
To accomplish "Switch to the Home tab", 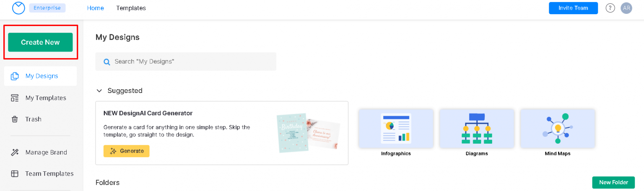I will pyautogui.click(x=96, y=8).
